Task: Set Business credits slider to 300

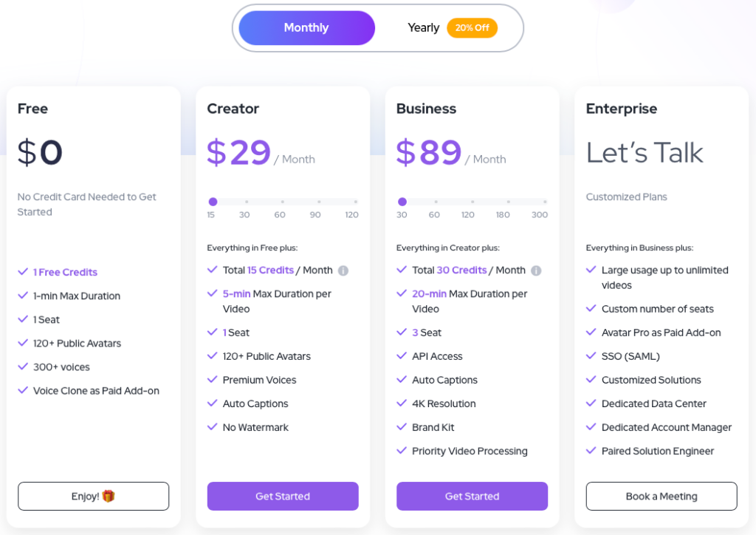Action: (545, 202)
